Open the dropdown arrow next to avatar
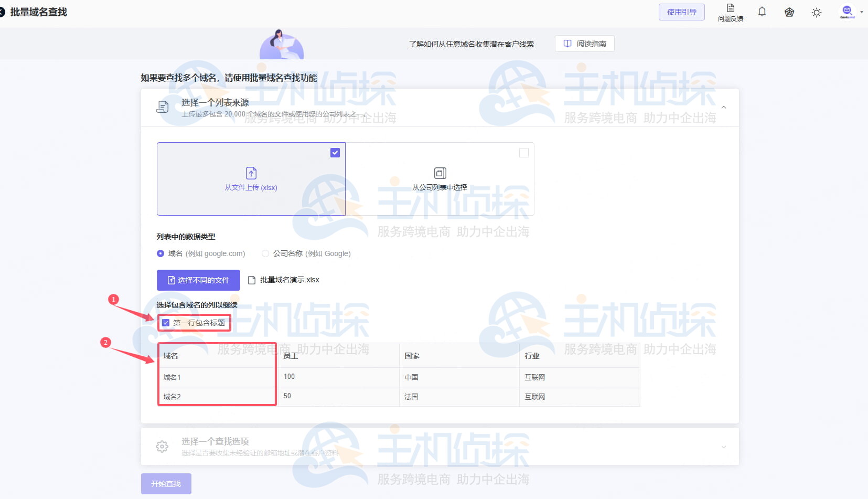The height and width of the screenshot is (499, 868). click(862, 12)
